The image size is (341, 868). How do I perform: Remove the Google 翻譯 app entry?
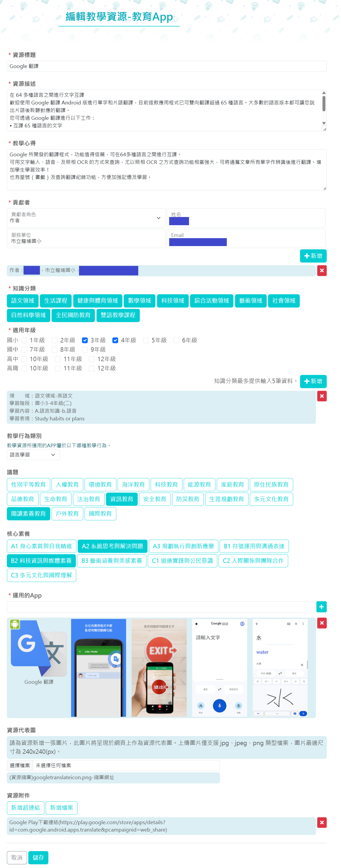pos(322,623)
